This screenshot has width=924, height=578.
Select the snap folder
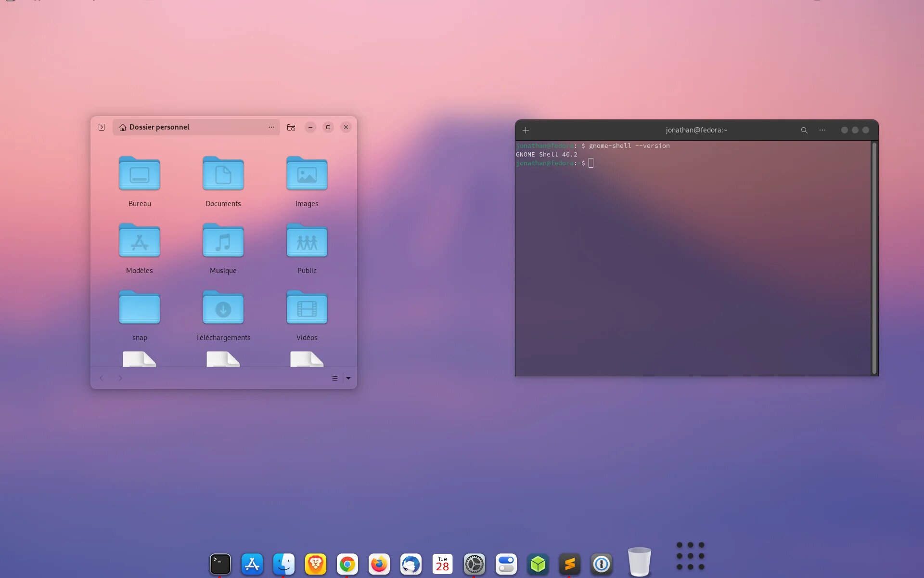tap(140, 308)
